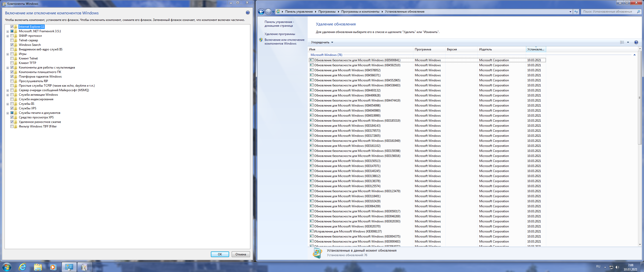Uncheck the Windows Search component checkbox
Viewport: 644px width, 272px height.
click(x=12, y=45)
